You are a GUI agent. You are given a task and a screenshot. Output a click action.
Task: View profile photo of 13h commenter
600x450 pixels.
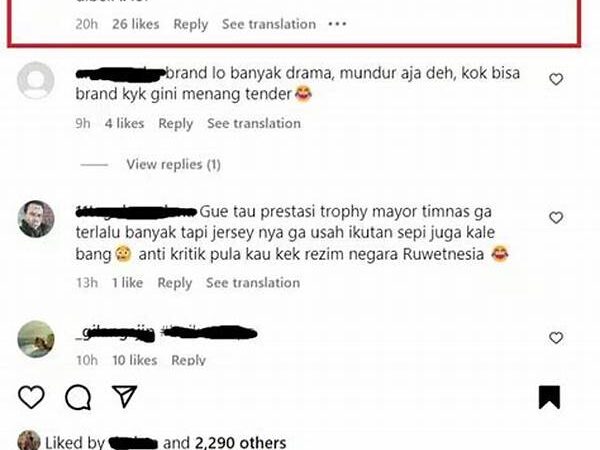(x=36, y=219)
